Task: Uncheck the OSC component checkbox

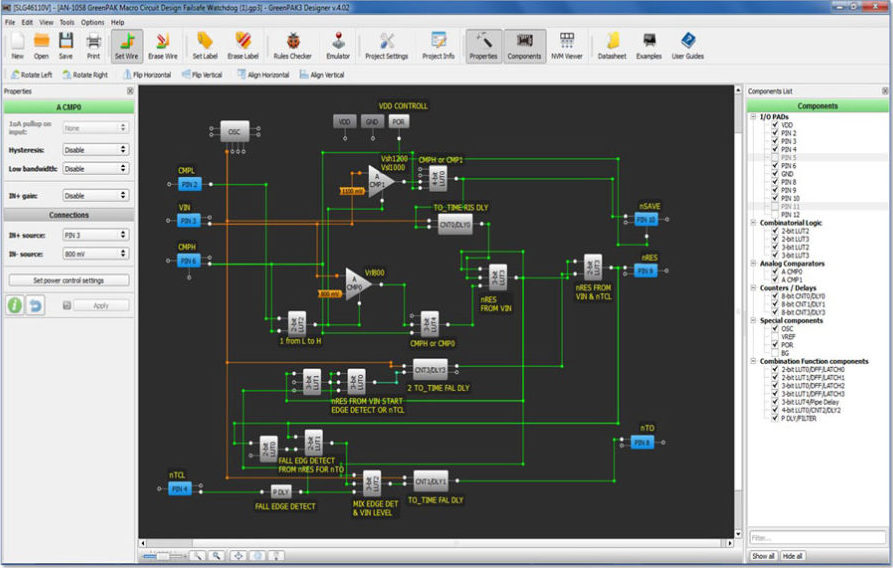Action: (775, 328)
